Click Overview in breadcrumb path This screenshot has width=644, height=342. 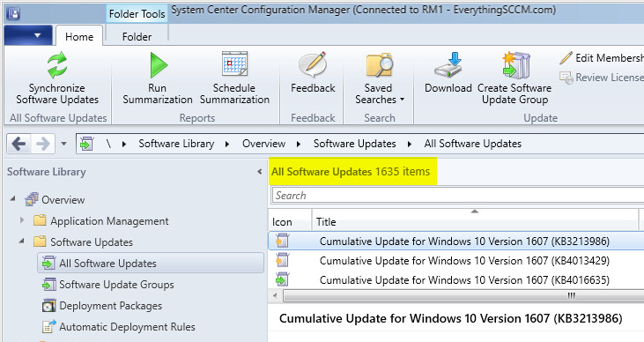coord(263,144)
